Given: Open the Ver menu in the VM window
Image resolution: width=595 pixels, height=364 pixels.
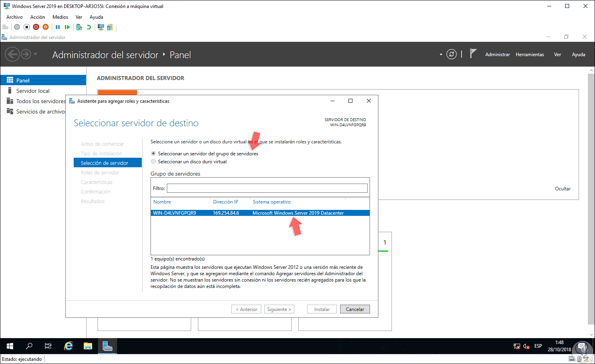Looking at the screenshot, I should (79, 17).
